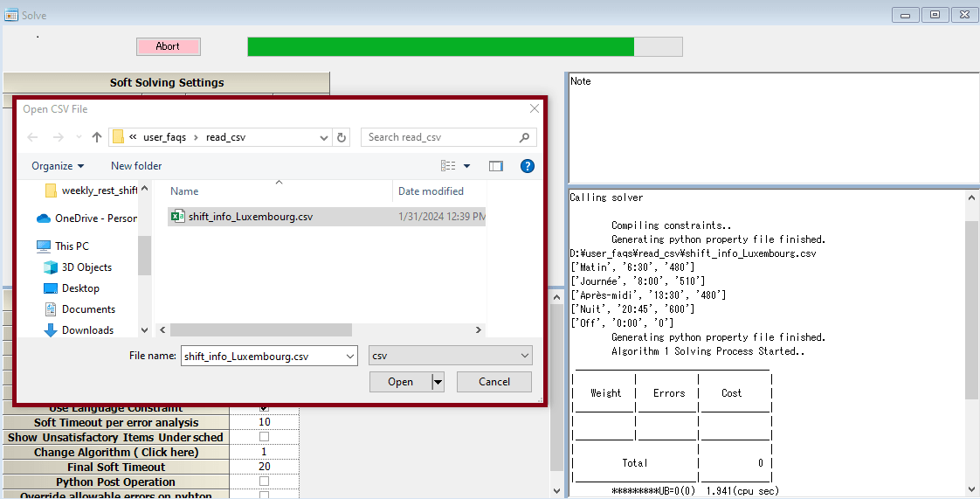Click user_faqs in the address path
This screenshot has width=980, height=499.
point(164,137)
